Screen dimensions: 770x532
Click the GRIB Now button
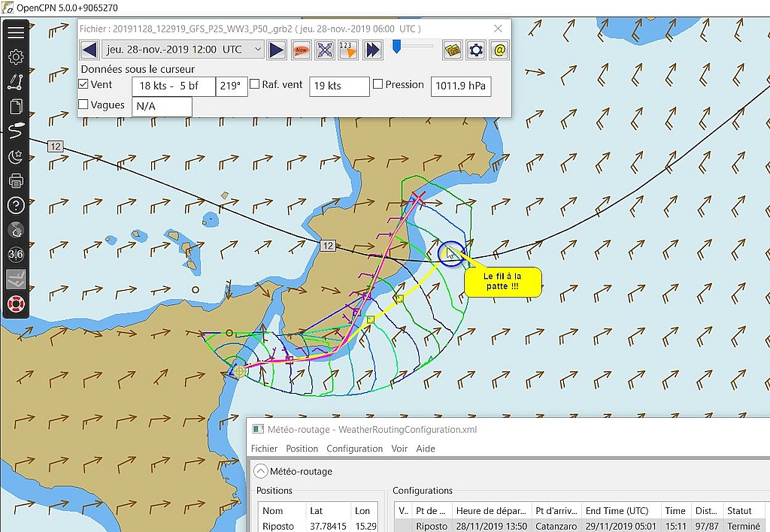pyautogui.click(x=301, y=50)
